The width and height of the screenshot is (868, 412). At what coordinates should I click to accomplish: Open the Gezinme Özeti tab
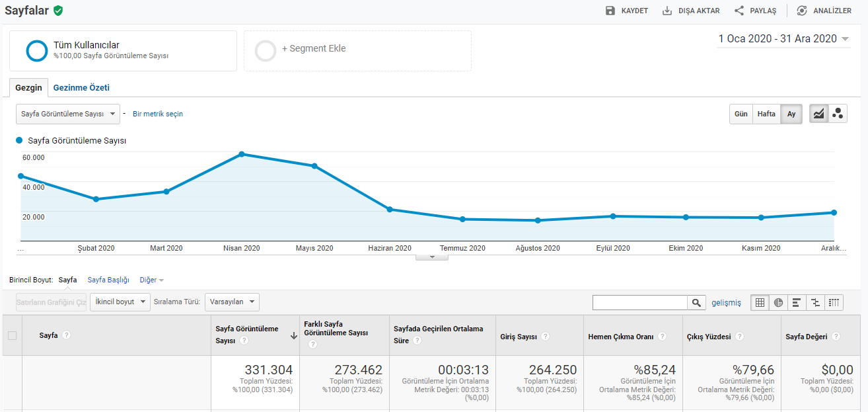coord(81,87)
